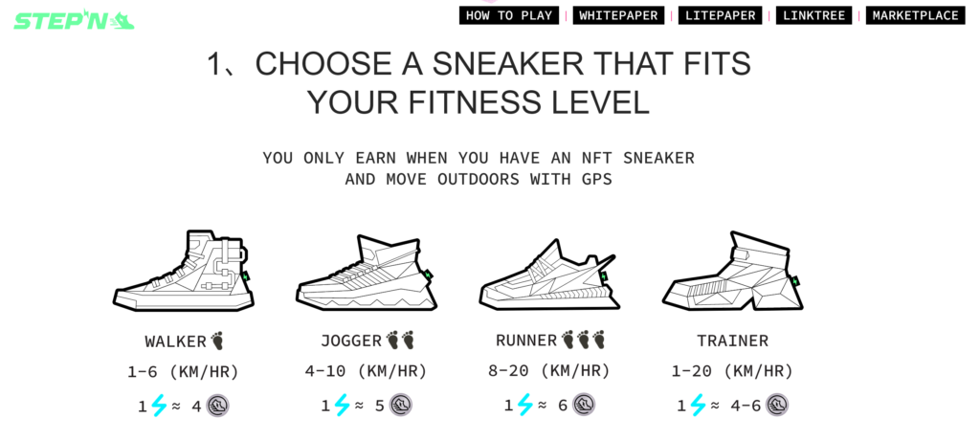Open the HOW TO PLAY page
The height and width of the screenshot is (440, 980).
pyautogui.click(x=509, y=15)
